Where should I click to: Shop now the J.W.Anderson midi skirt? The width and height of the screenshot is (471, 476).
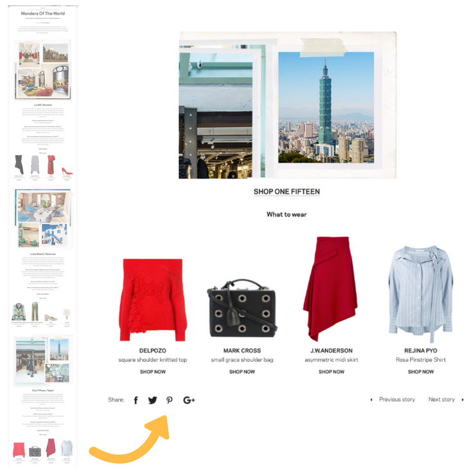click(x=332, y=371)
